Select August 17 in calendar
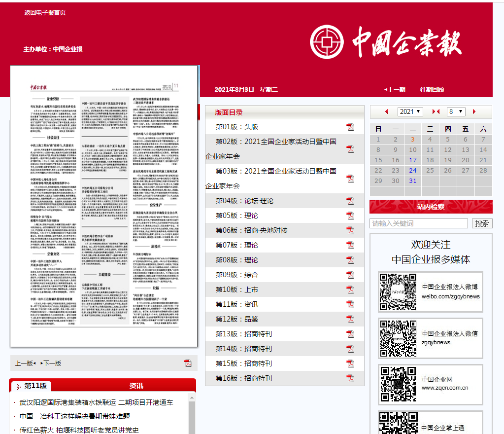The height and width of the screenshot is (434, 504). coord(413,160)
